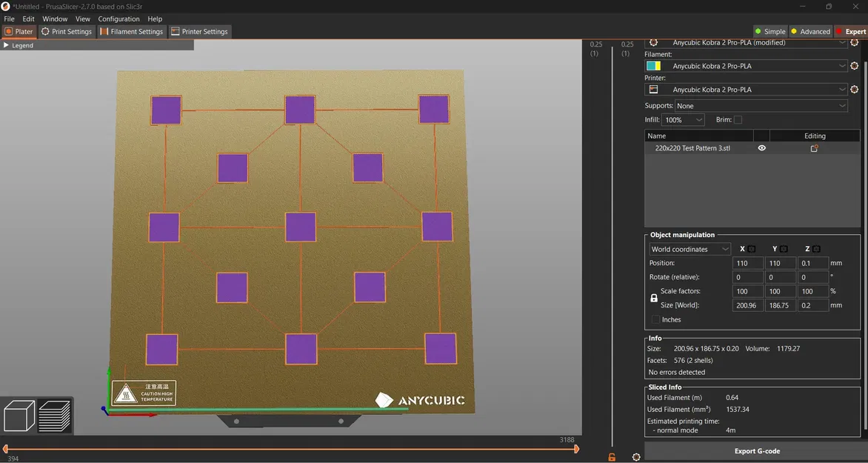Switch to sliced layers preview icon
This screenshot has height=463, width=868.
(x=54, y=416)
